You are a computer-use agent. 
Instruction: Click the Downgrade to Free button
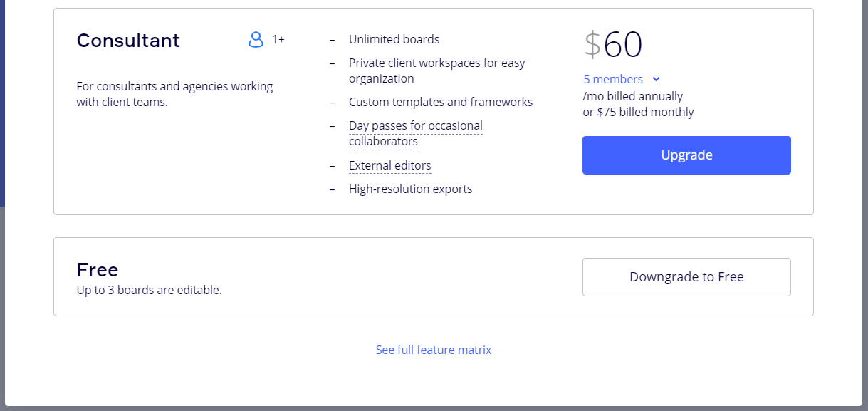[x=686, y=277]
